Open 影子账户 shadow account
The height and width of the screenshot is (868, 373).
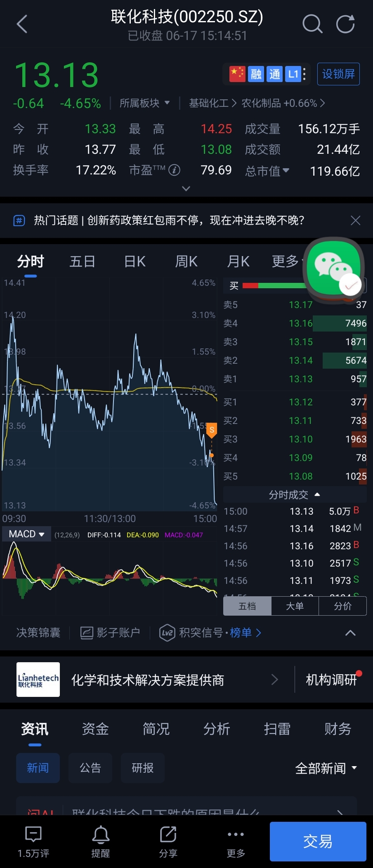[x=110, y=633]
